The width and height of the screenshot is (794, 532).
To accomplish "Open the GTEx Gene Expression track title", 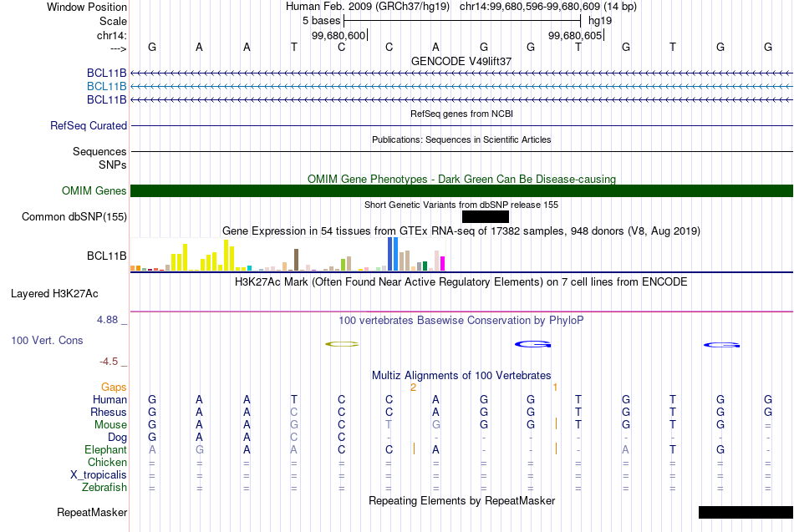I will coord(461,231).
